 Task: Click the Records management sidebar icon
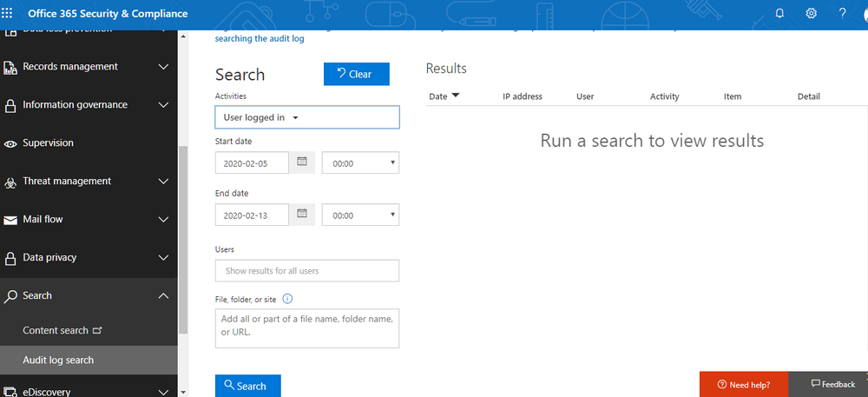(10, 68)
